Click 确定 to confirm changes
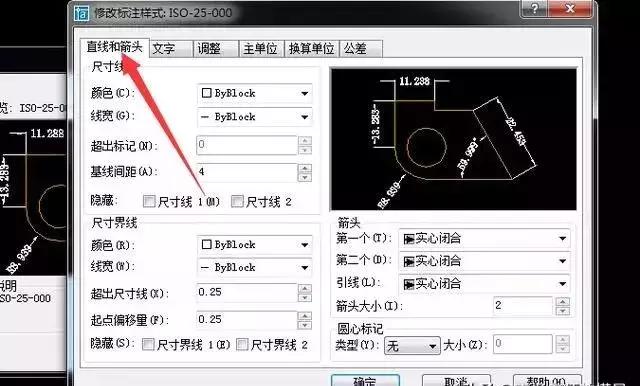 tap(365, 381)
